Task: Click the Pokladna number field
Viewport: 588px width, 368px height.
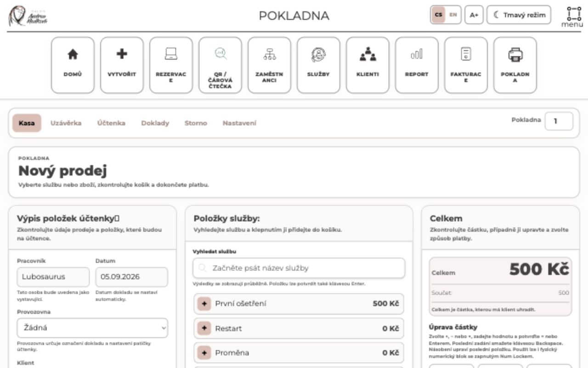Action: [x=559, y=121]
